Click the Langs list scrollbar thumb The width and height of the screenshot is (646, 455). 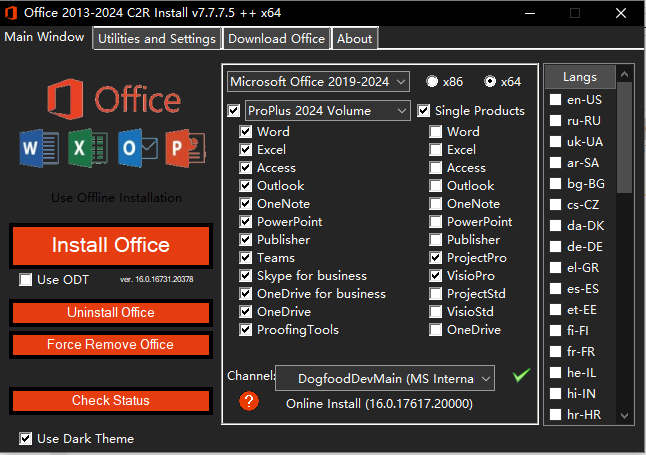click(625, 137)
